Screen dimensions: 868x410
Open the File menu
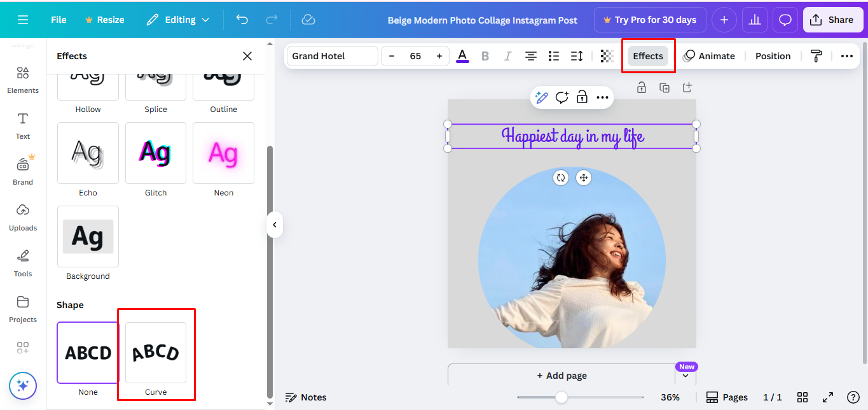(58, 20)
